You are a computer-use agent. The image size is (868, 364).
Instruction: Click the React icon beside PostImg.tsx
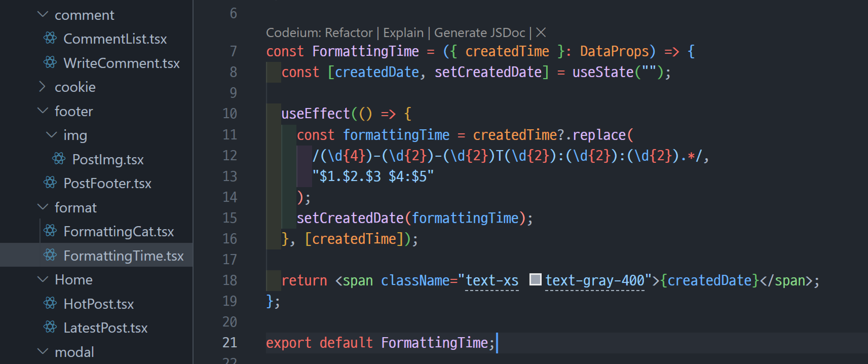[x=59, y=159]
